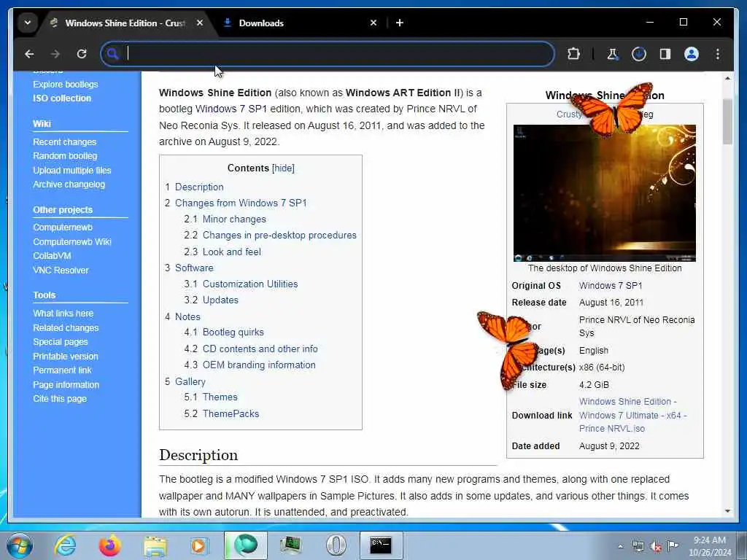Open the circuit board taskbar icon
The width and height of the screenshot is (747, 560).
(290, 545)
